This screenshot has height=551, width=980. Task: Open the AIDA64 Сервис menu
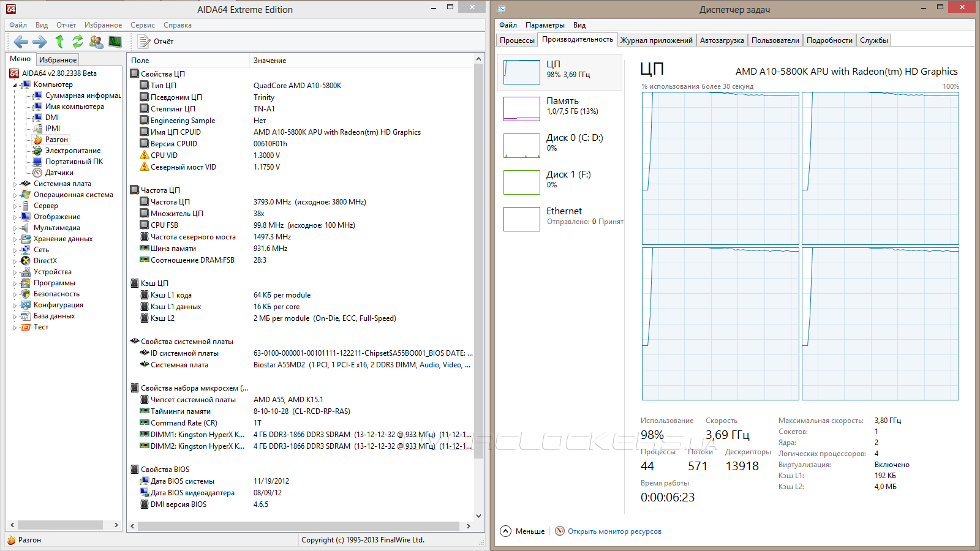[x=143, y=25]
